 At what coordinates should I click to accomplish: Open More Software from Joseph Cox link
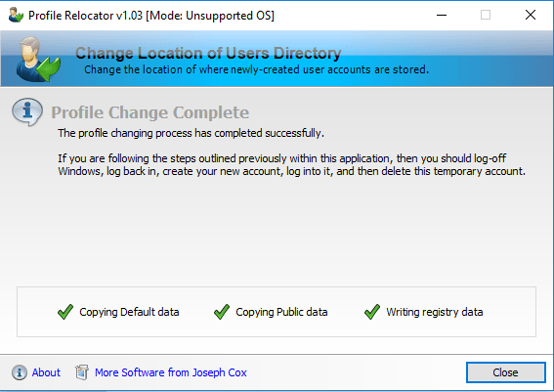pyautogui.click(x=171, y=372)
